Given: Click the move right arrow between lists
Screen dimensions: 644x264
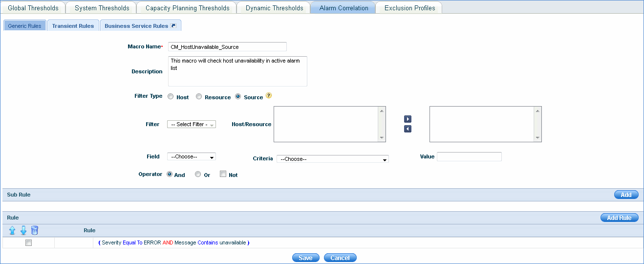Looking at the screenshot, I should pyautogui.click(x=408, y=119).
